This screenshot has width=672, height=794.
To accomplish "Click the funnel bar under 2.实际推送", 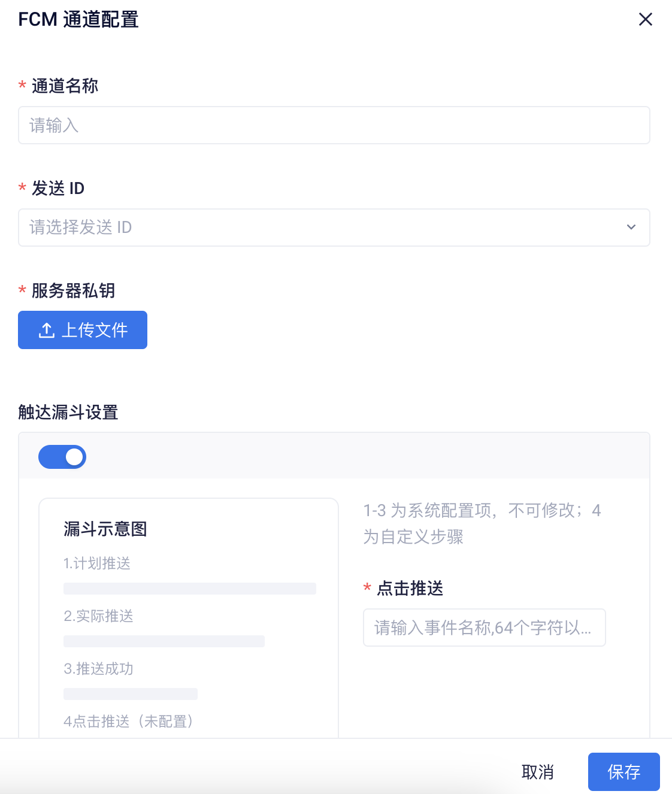I will 164,641.
